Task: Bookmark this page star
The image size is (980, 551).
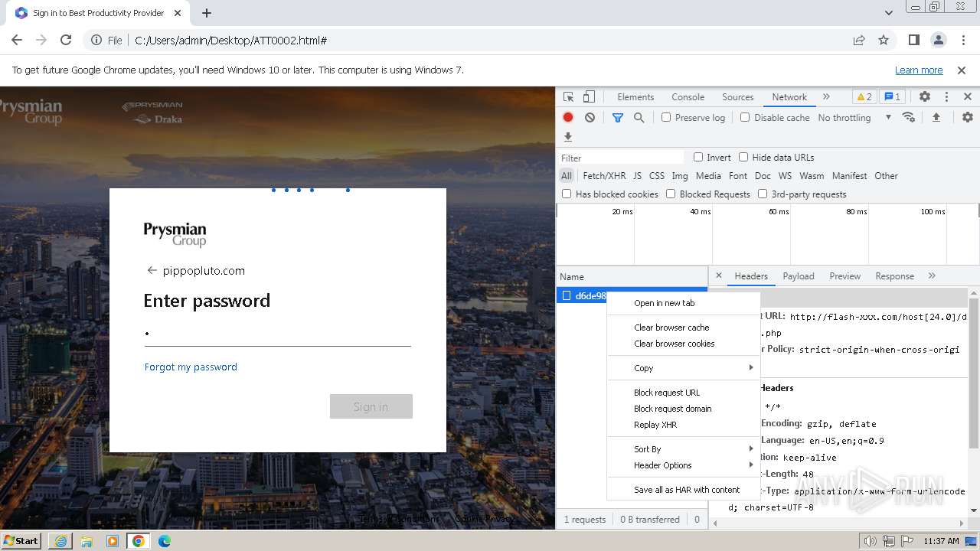Action: (x=884, y=41)
